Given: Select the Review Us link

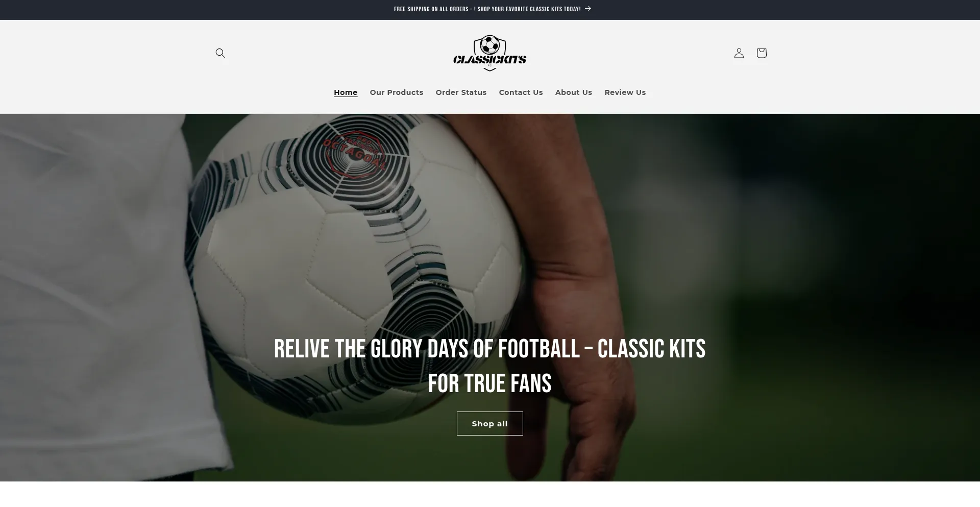Looking at the screenshot, I should [x=625, y=92].
